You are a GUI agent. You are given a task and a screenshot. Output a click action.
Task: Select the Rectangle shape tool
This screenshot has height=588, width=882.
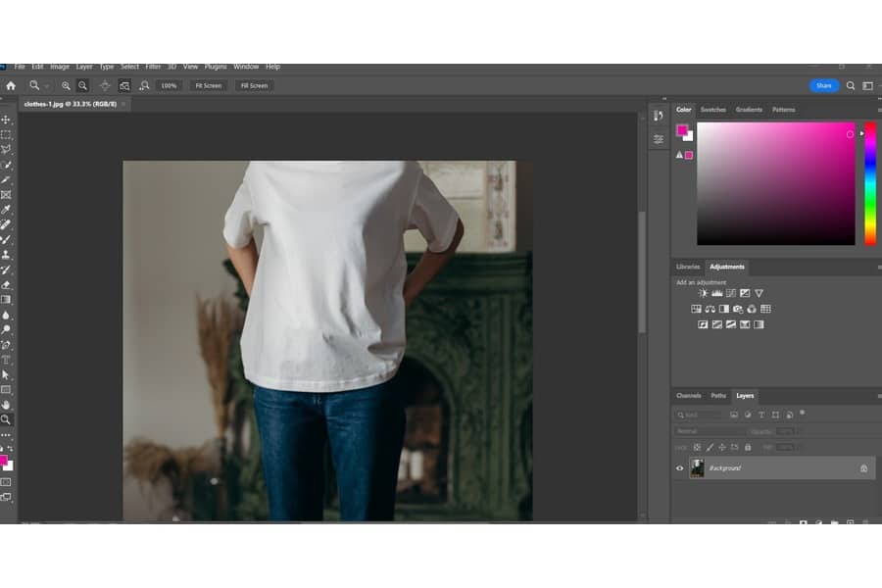6,389
